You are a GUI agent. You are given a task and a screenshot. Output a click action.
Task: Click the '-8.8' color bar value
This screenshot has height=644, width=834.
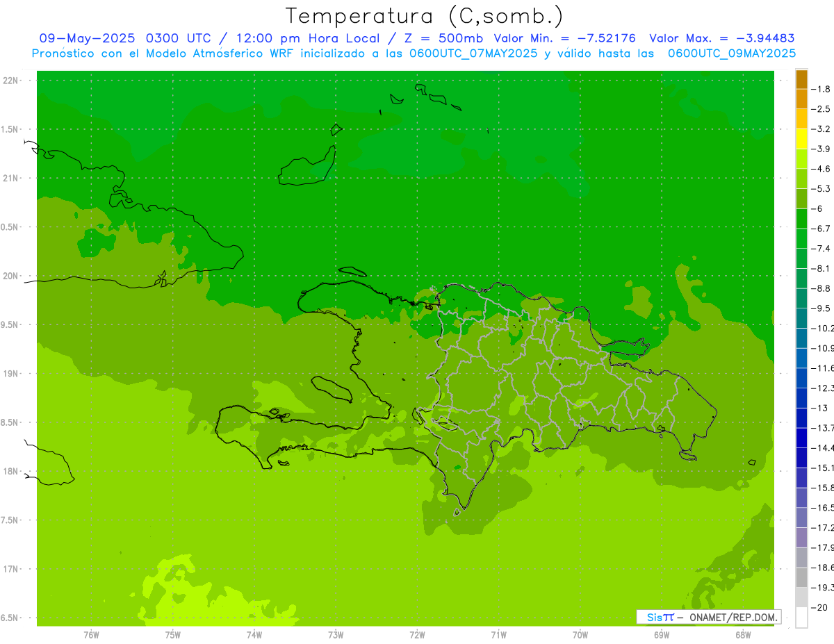point(822,288)
